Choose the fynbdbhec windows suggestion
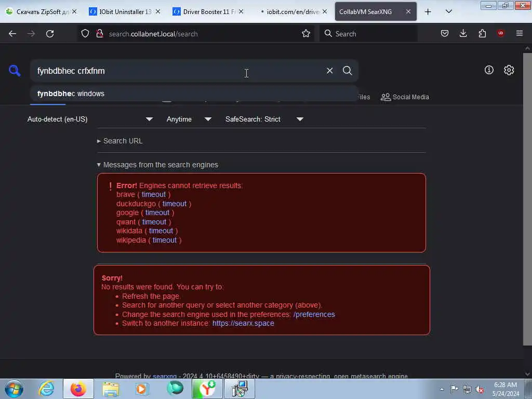This screenshot has height=399, width=532. click(194, 94)
